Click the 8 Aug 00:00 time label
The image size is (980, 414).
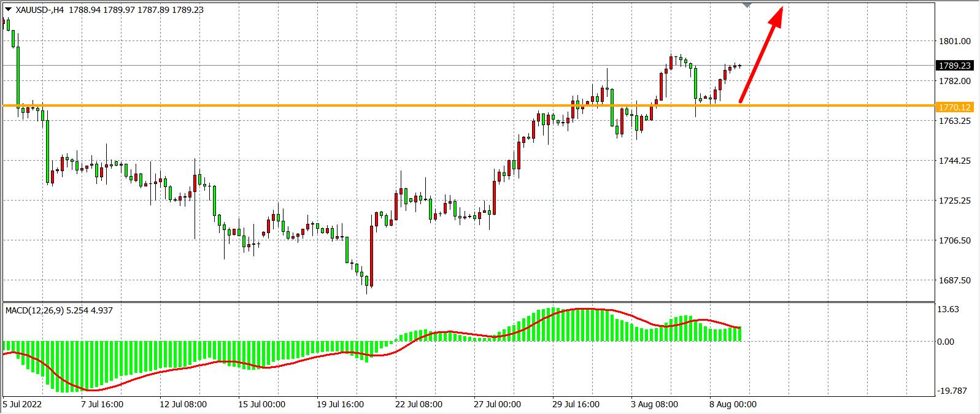click(x=734, y=404)
